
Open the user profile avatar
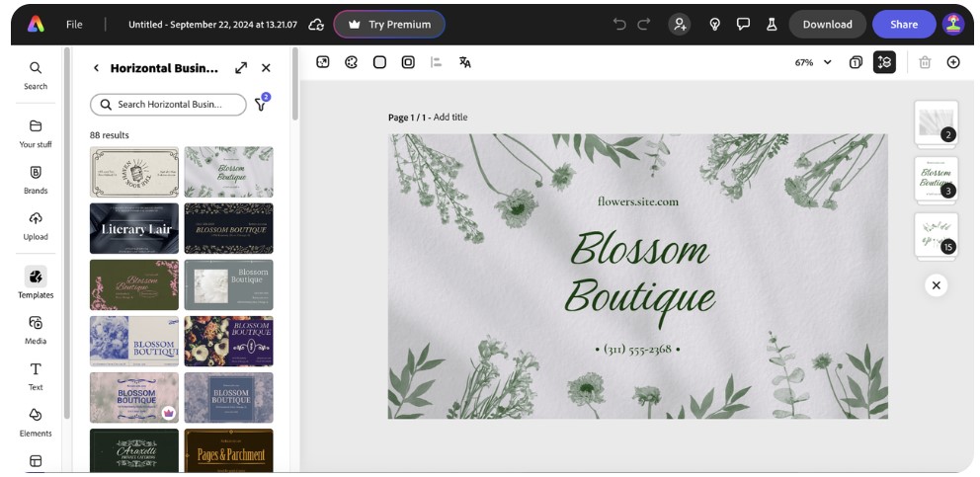click(953, 25)
